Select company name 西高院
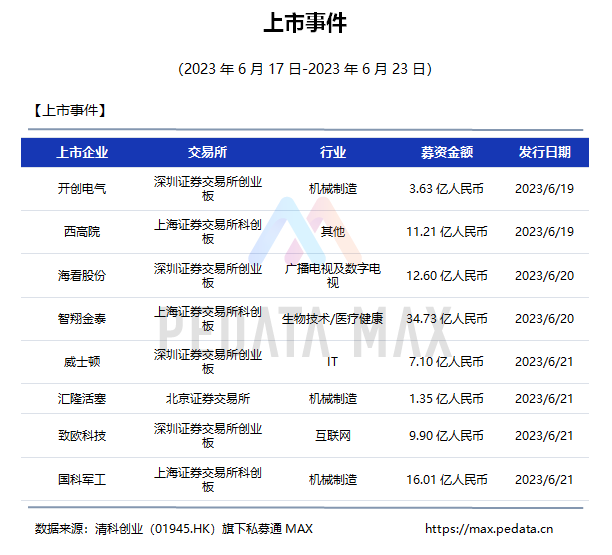The height and width of the screenshot is (555, 612). point(82,232)
